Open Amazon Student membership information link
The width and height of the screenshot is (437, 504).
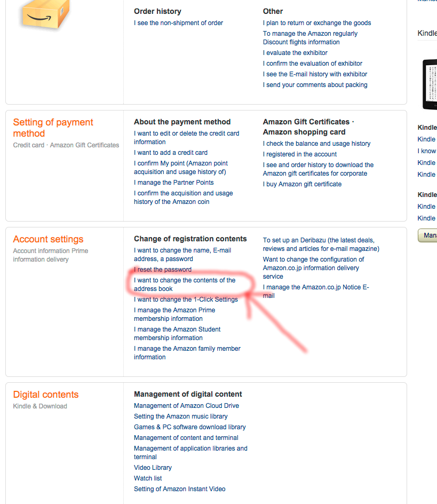[x=177, y=334]
